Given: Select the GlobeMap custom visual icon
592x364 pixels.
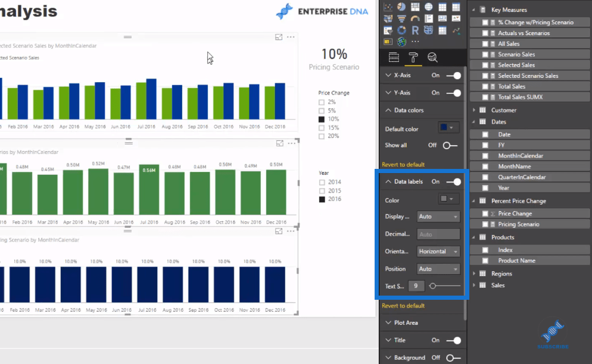Looking at the screenshot, I should click(401, 42).
